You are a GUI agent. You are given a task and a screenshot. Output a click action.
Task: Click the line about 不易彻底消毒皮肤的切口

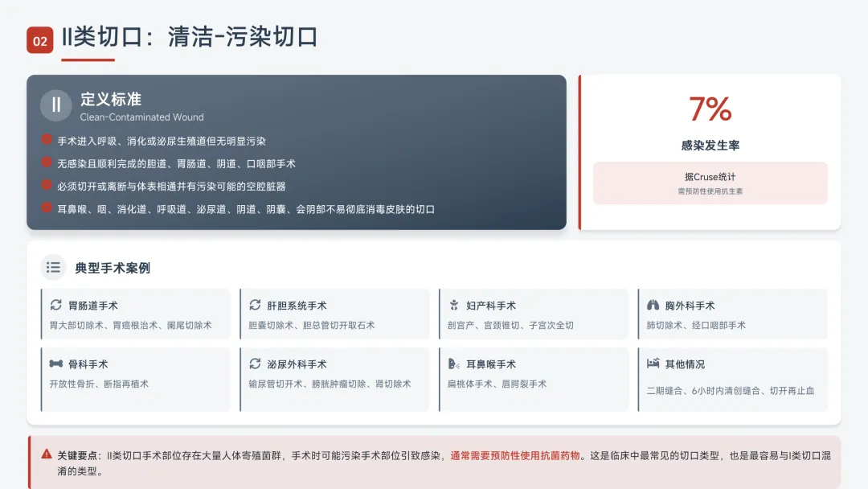coord(246,209)
